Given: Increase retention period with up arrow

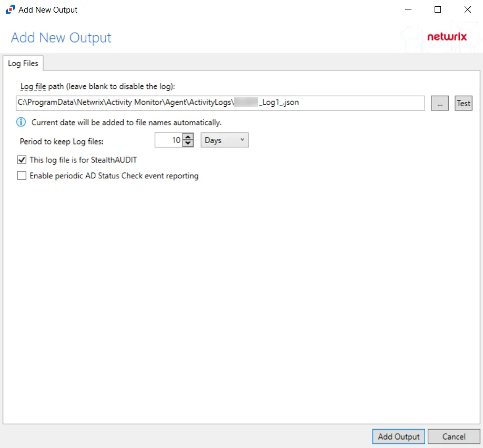Looking at the screenshot, I should point(188,136).
